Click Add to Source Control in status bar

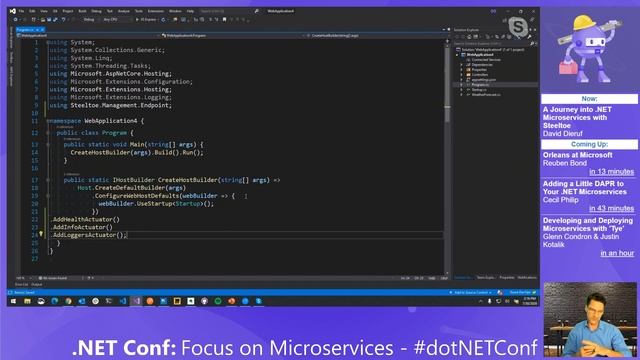coord(471,292)
